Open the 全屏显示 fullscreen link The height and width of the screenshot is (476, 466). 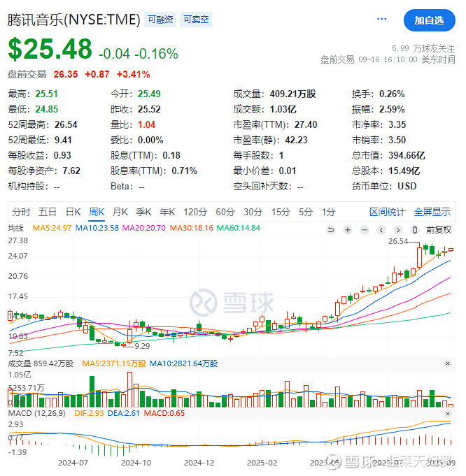[x=432, y=212]
